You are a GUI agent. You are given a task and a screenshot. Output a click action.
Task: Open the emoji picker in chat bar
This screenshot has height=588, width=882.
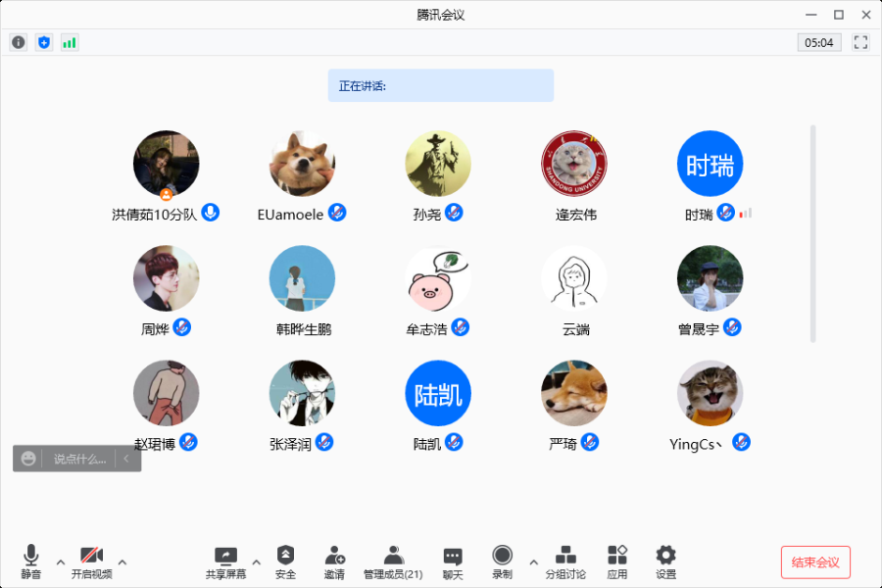[x=28, y=459]
